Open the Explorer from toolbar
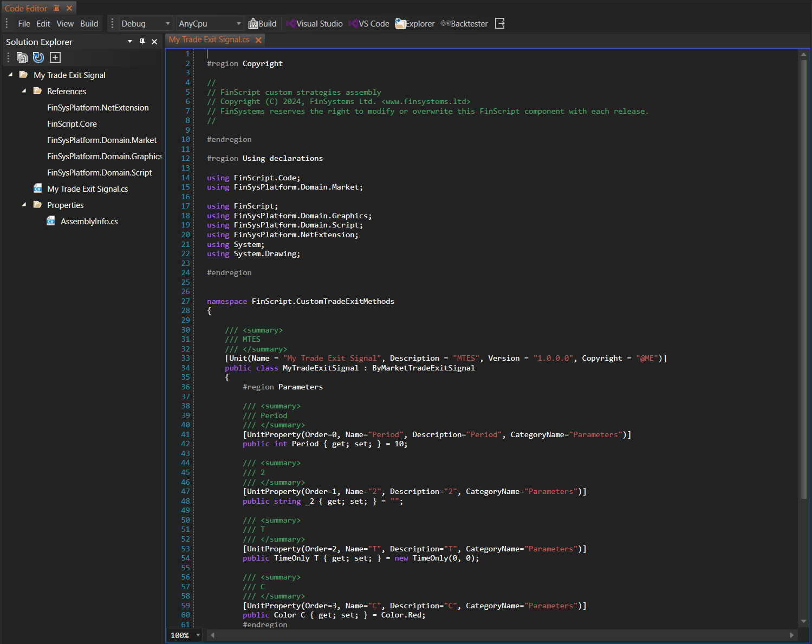This screenshot has width=812, height=644. (x=415, y=24)
